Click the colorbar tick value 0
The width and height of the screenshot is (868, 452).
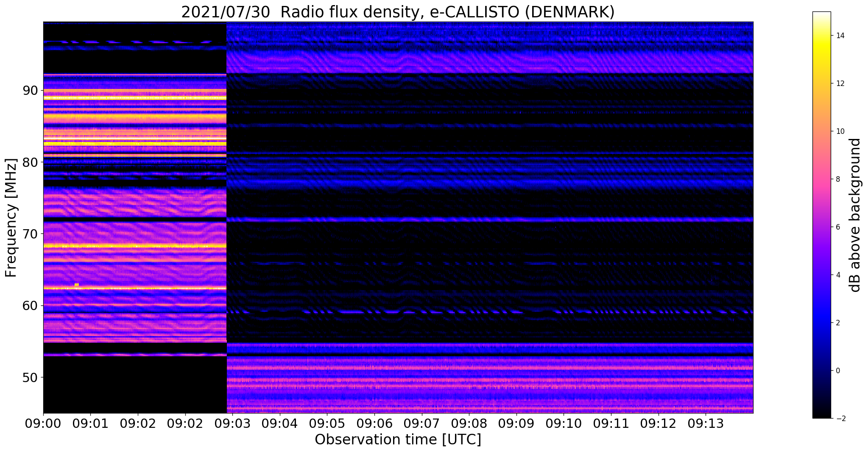[x=837, y=371]
